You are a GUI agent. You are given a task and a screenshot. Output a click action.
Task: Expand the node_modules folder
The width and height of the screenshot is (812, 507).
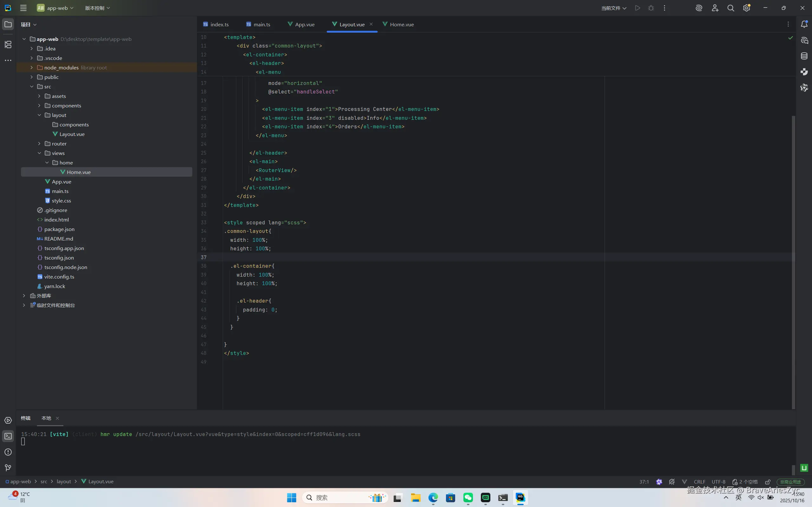pyautogui.click(x=31, y=67)
